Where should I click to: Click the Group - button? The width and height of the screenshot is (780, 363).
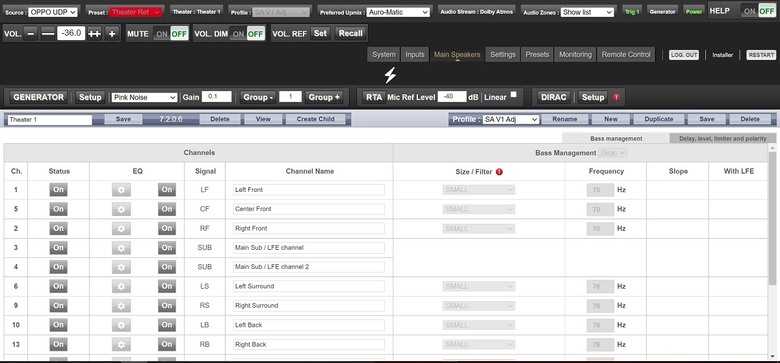point(257,97)
